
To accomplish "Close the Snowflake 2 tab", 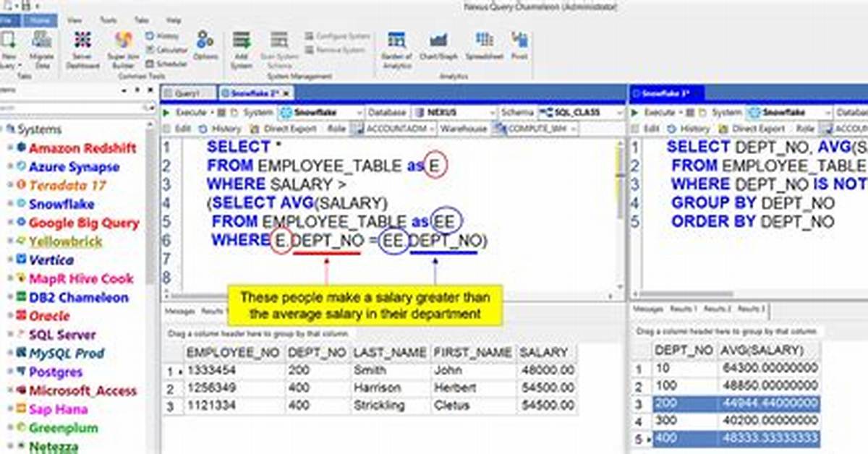I will click(286, 93).
